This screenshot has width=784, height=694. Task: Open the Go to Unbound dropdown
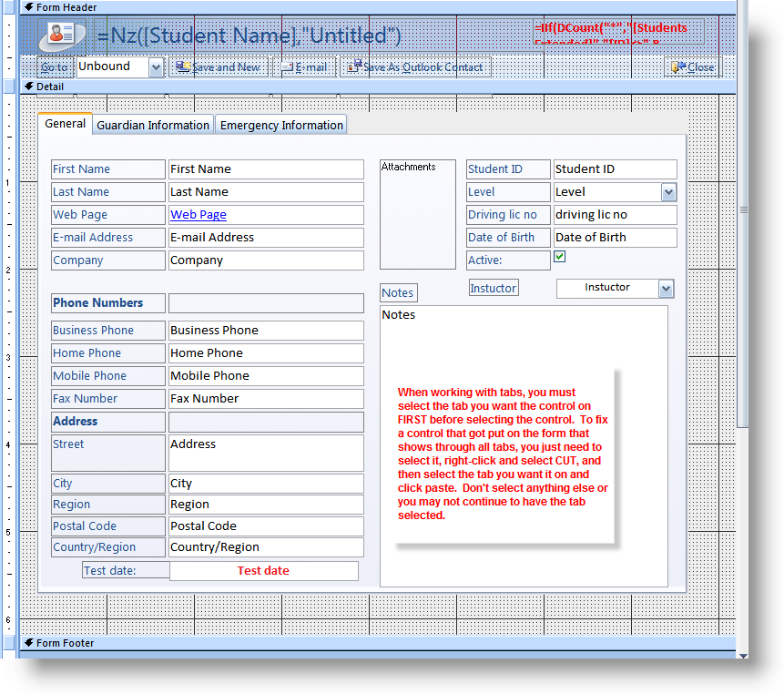(156, 66)
